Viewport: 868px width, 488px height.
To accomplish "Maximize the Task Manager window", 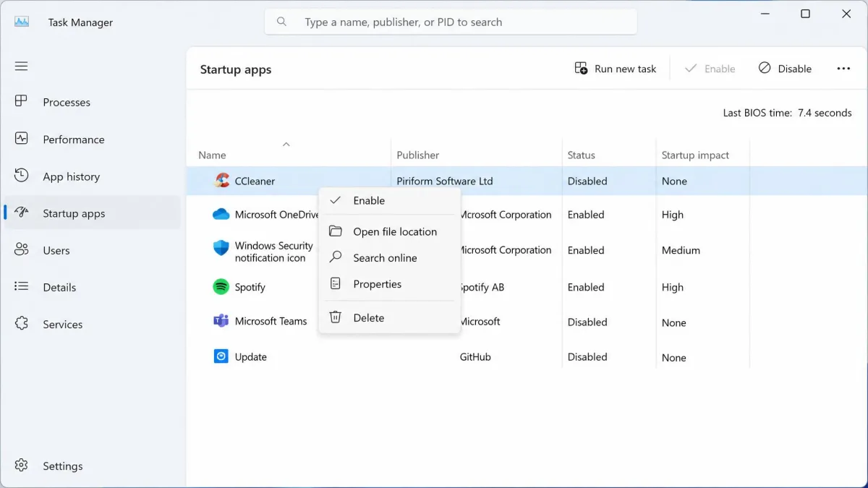I will (805, 14).
